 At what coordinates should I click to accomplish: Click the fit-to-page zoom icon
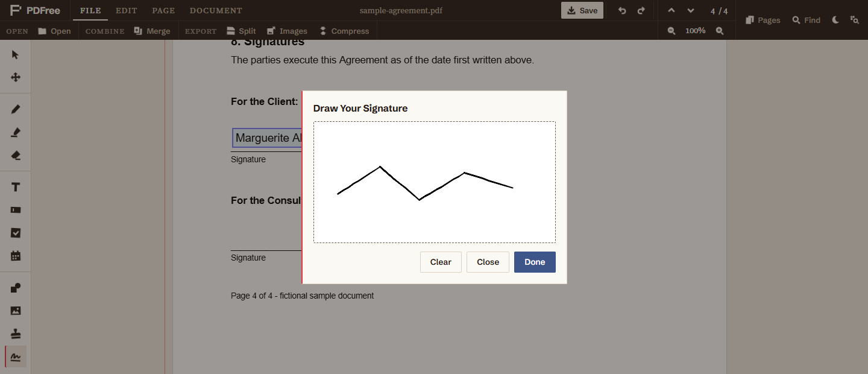[855, 20]
